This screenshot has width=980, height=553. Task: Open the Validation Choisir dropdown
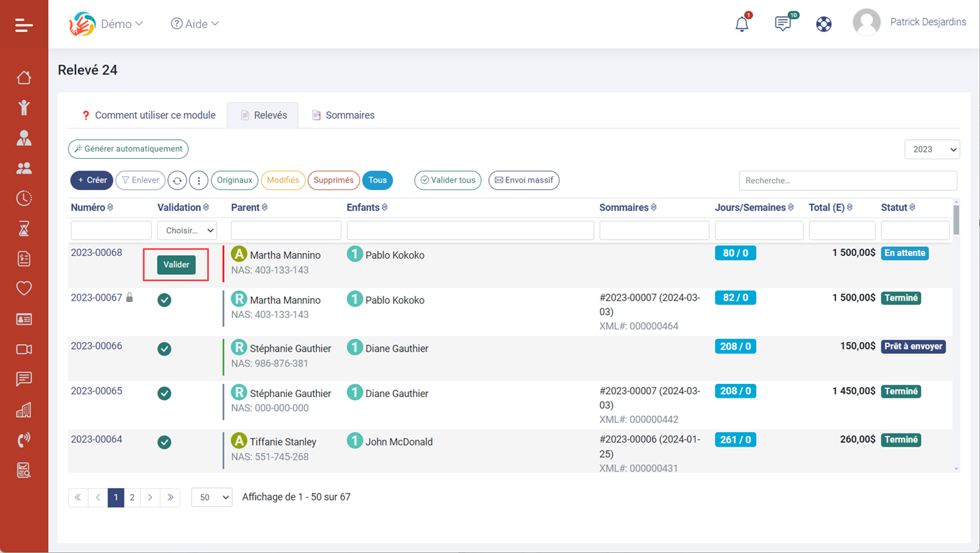pos(187,230)
